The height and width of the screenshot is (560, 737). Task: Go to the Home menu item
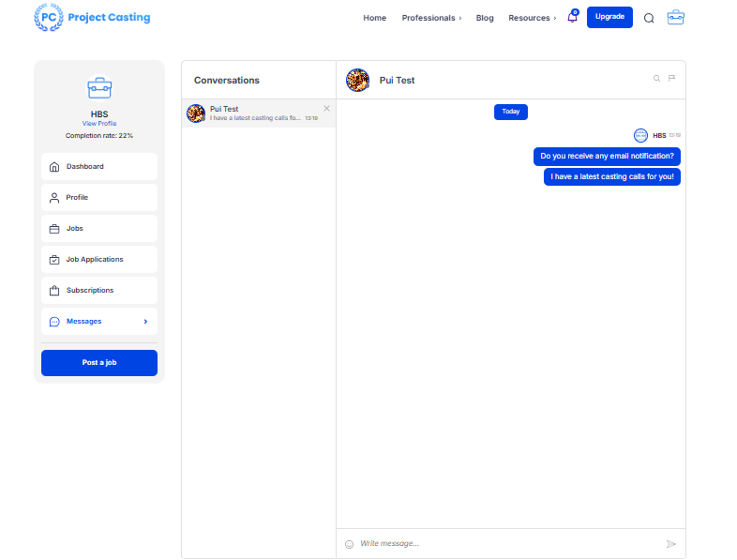[x=374, y=18]
